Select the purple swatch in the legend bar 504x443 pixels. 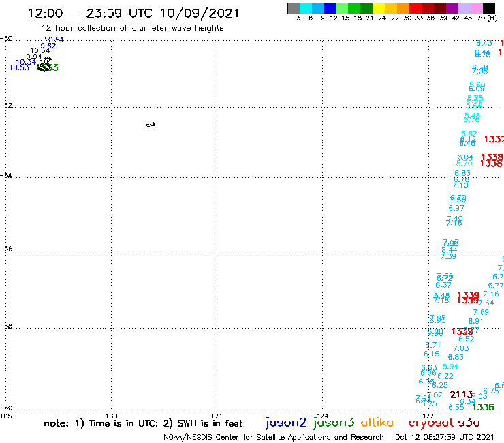click(452, 8)
